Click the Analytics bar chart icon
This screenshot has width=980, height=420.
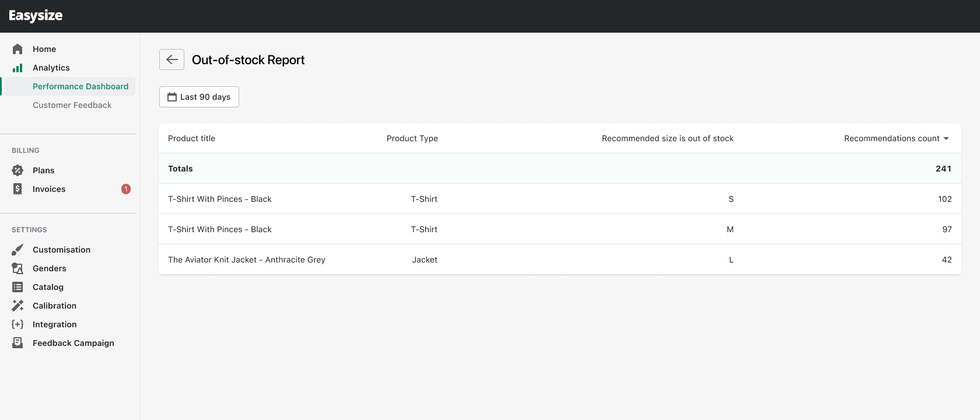pyautogui.click(x=17, y=68)
